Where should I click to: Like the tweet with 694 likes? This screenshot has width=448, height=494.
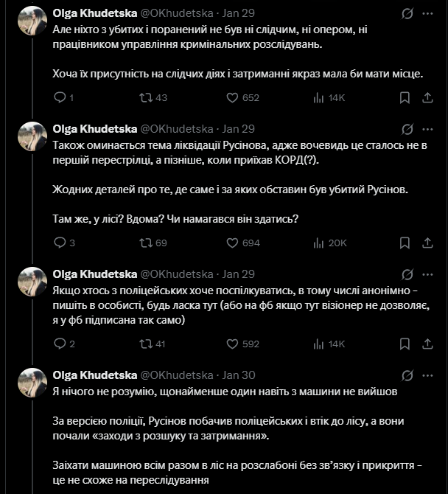pos(232,243)
